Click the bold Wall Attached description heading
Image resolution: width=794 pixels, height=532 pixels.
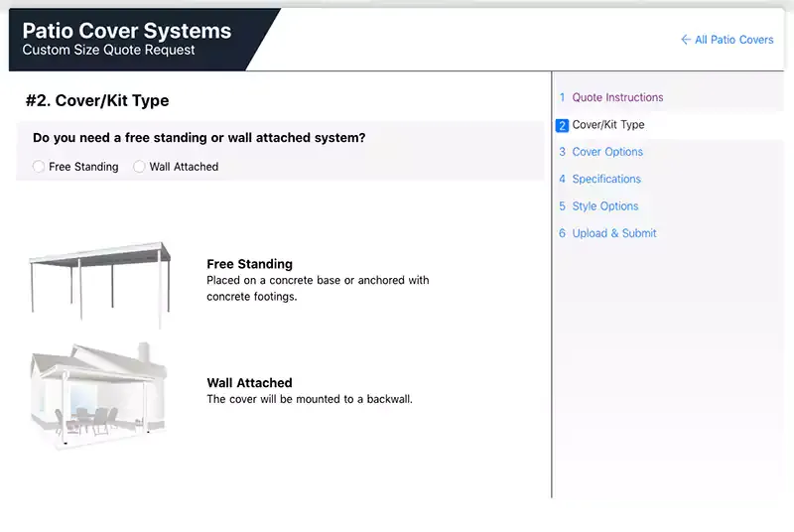pyautogui.click(x=249, y=382)
